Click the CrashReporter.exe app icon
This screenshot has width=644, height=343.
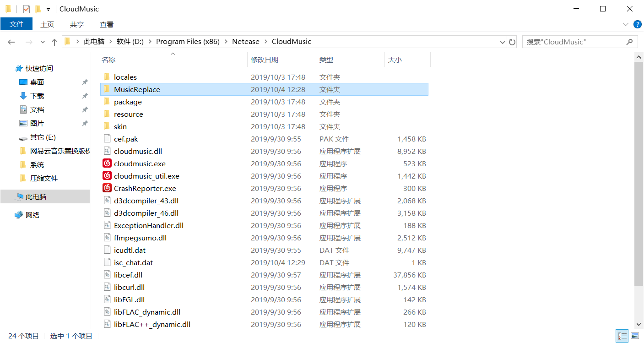click(x=107, y=188)
